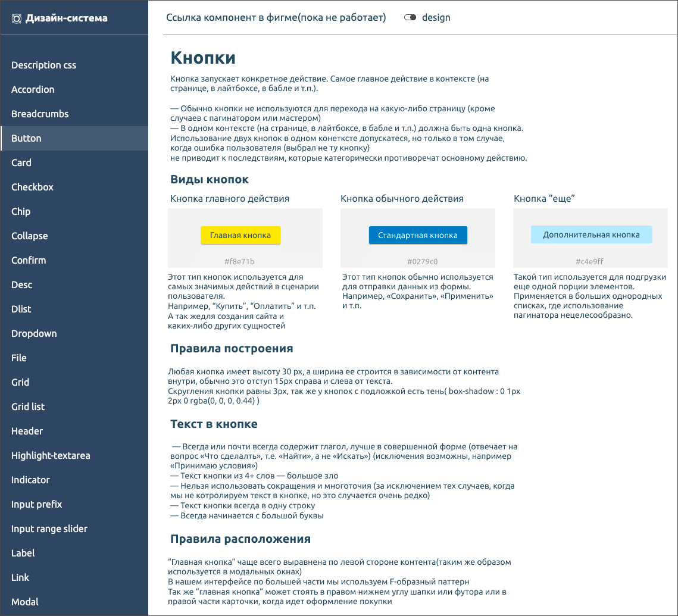The image size is (678, 616).
Task: Open the Collapse sidebar item
Action: [x=74, y=236]
